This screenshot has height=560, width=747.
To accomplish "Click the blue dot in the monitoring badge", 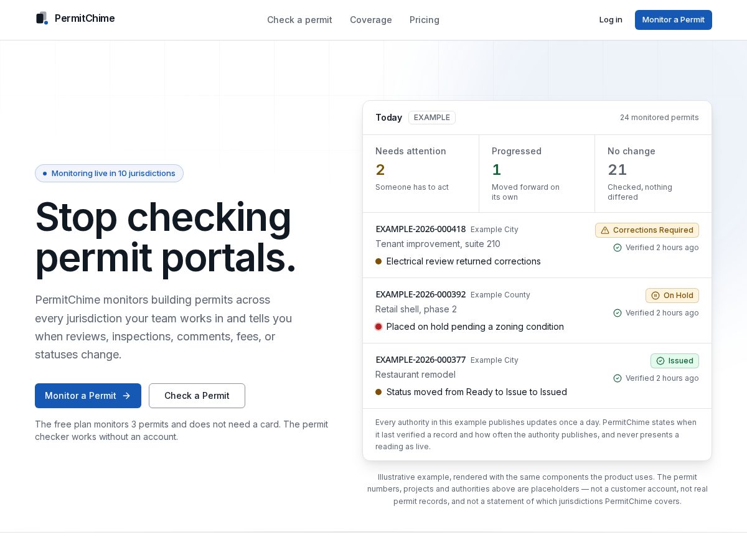I will click(x=45, y=174).
